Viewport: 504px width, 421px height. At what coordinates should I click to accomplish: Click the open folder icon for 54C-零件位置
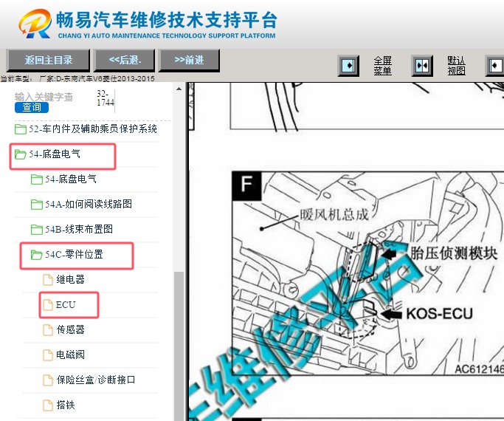point(37,255)
